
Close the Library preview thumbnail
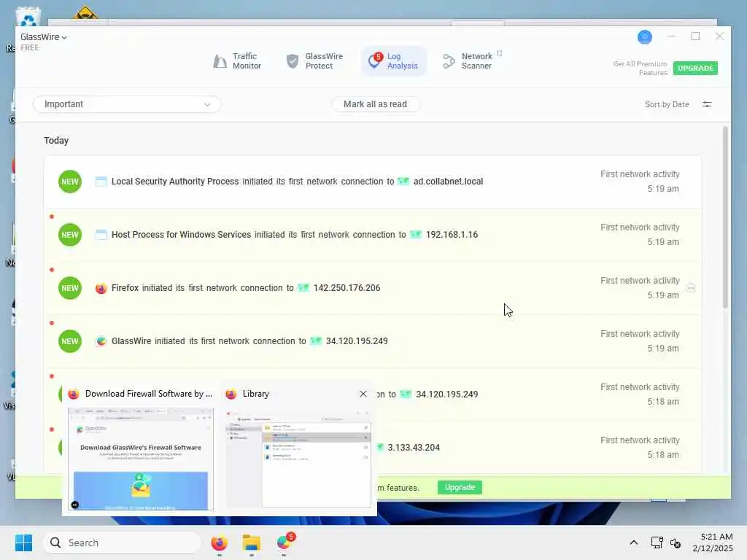363,394
